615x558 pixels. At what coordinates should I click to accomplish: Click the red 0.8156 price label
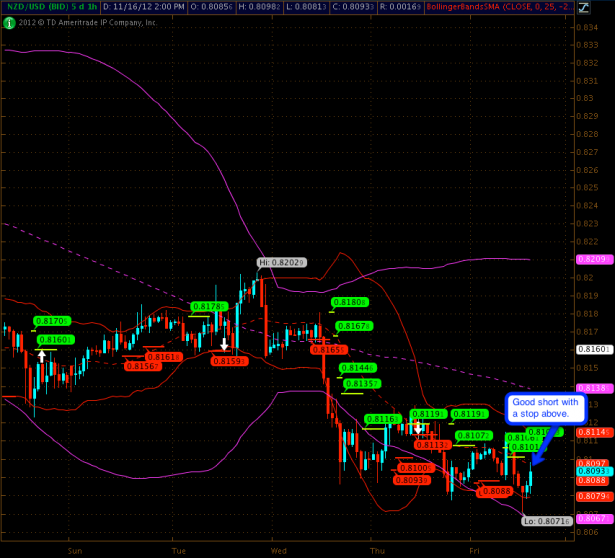pos(141,366)
